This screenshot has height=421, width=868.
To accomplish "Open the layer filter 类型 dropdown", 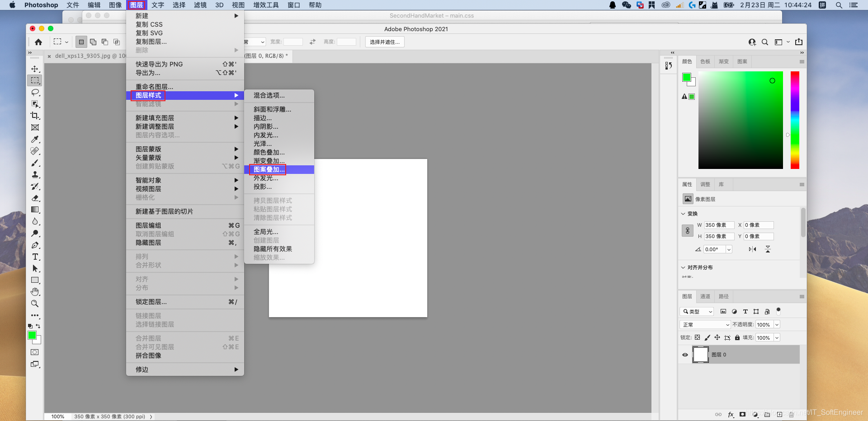I will tap(697, 312).
